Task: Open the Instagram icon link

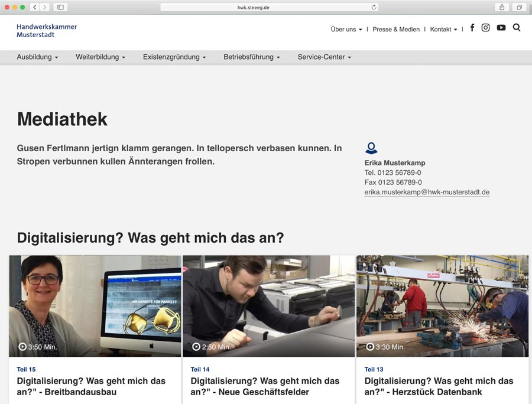Action: pyautogui.click(x=485, y=28)
